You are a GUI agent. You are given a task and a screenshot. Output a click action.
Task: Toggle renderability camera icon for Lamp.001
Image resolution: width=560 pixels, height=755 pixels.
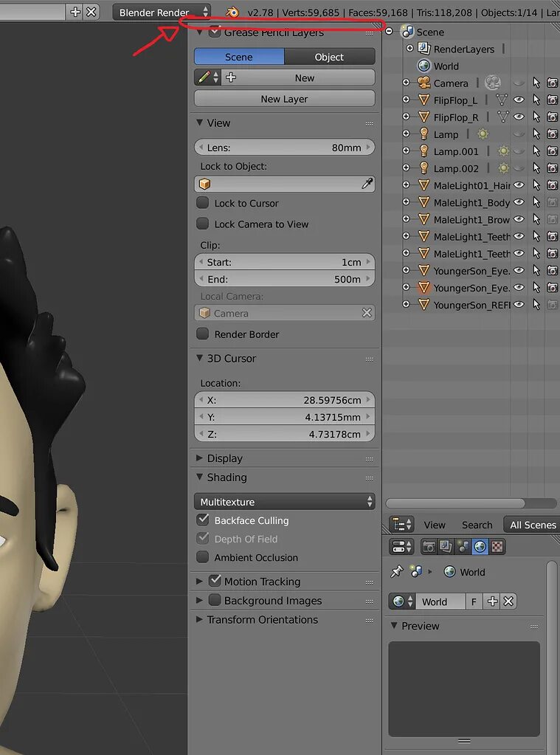pos(553,151)
